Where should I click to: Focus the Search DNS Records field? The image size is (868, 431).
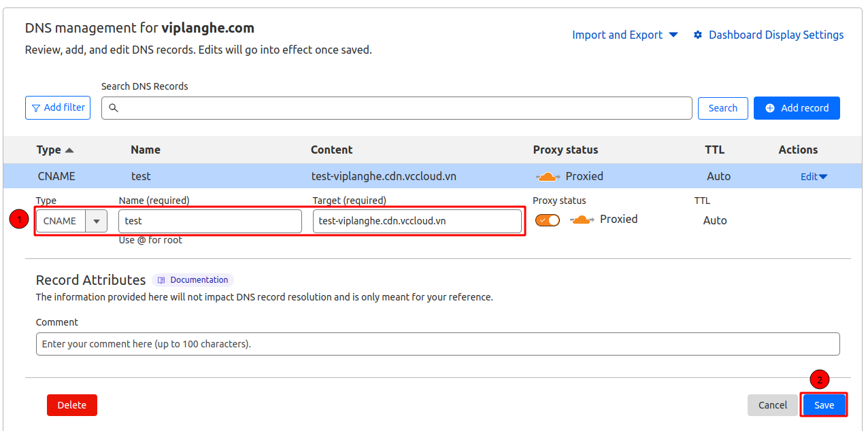[397, 108]
